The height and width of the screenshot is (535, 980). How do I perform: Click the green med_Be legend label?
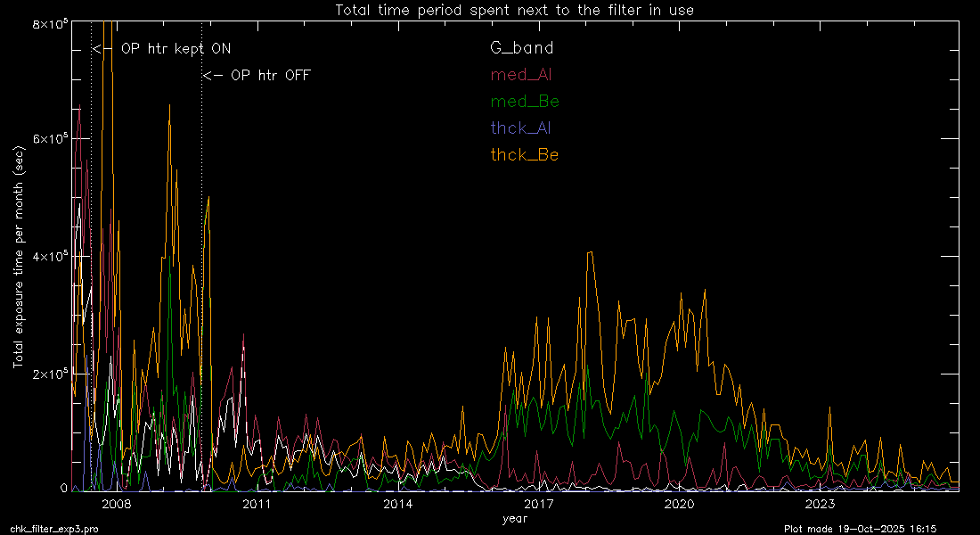click(x=525, y=102)
